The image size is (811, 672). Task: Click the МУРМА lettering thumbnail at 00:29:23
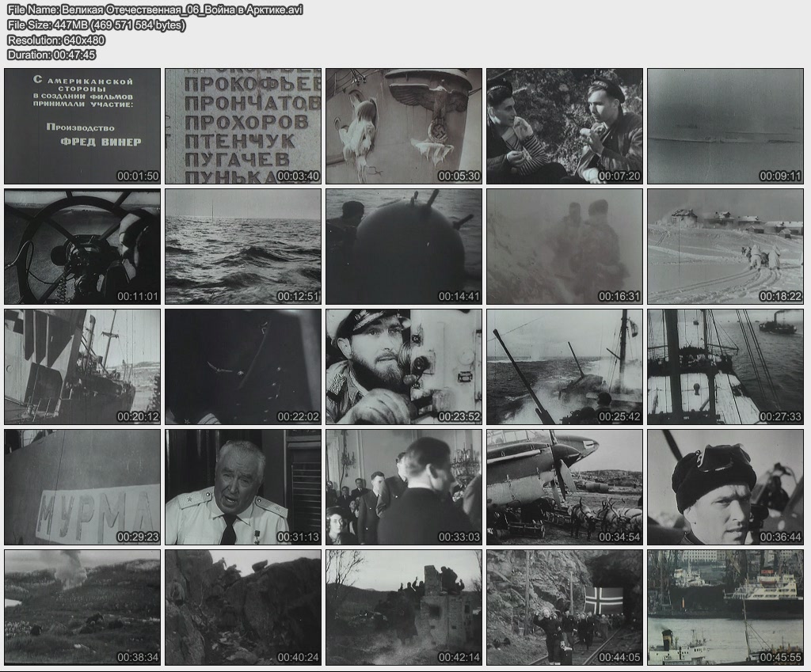(82, 487)
